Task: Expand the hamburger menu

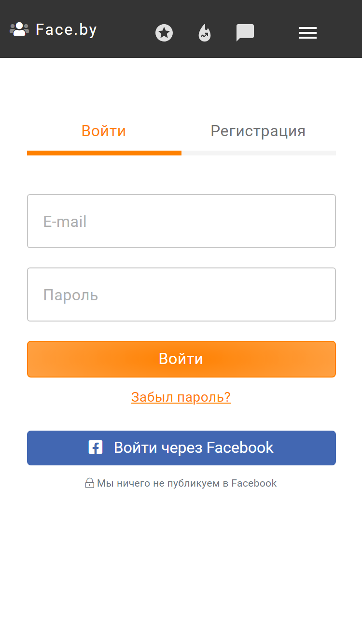Action: [x=308, y=33]
